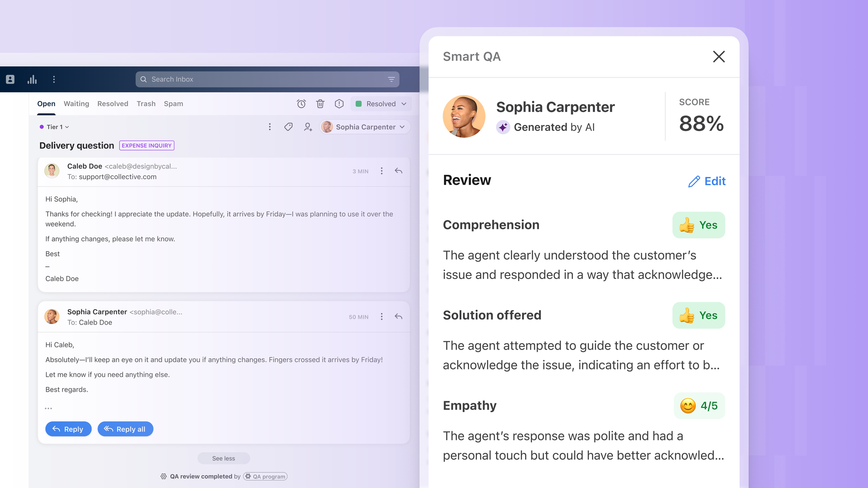The width and height of the screenshot is (868, 488).
Task: Switch to the Waiting tab
Action: [76, 104]
